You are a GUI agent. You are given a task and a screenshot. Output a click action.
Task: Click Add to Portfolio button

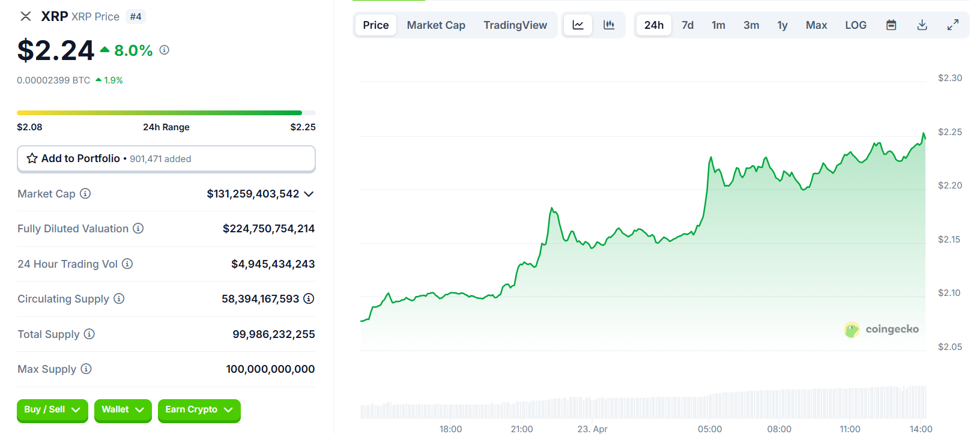pyautogui.click(x=166, y=159)
